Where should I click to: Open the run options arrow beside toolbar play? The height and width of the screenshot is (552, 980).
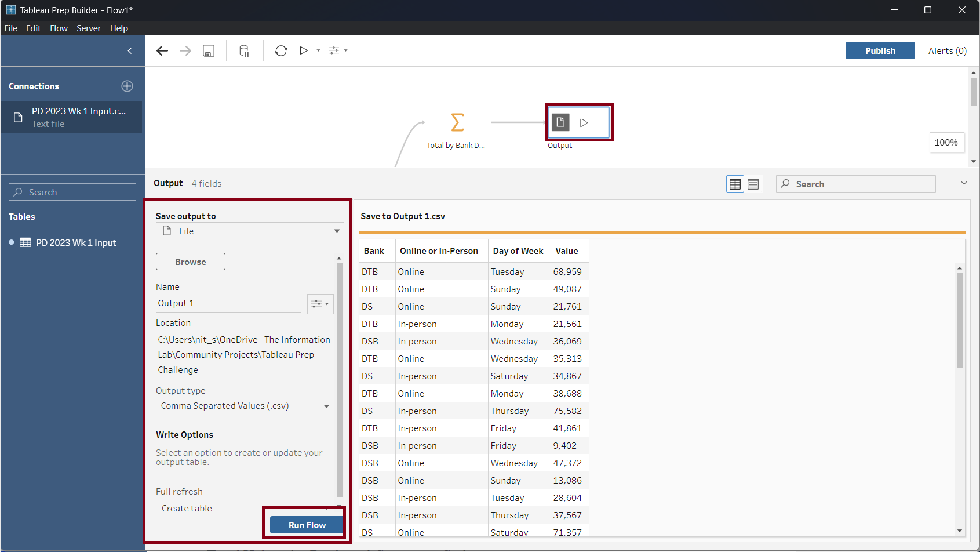318,51
